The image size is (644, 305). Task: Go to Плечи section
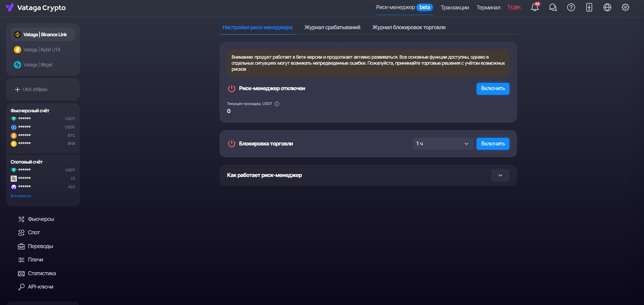tap(36, 260)
